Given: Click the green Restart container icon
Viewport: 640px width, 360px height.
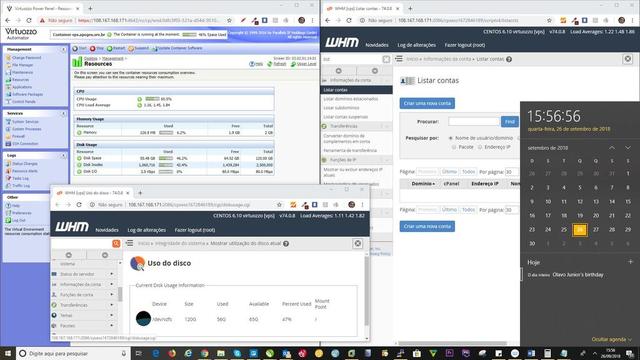Looking at the screenshot, I should tap(109, 49).
